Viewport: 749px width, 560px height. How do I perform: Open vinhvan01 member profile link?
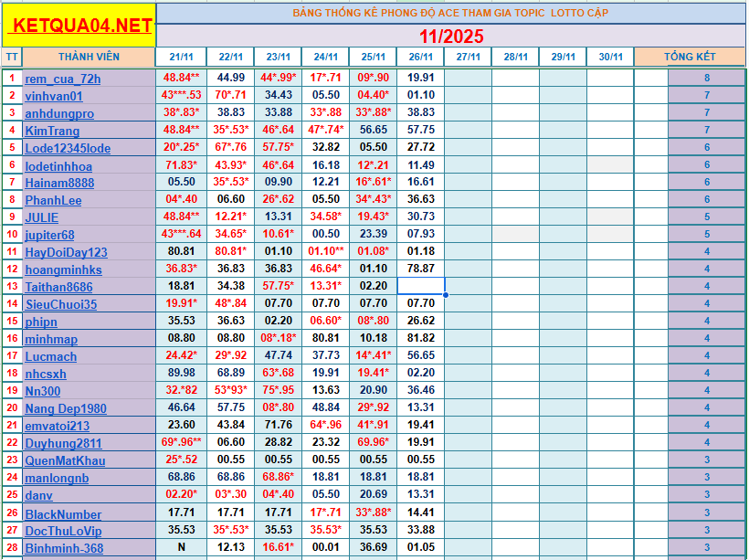click(x=54, y=96)
